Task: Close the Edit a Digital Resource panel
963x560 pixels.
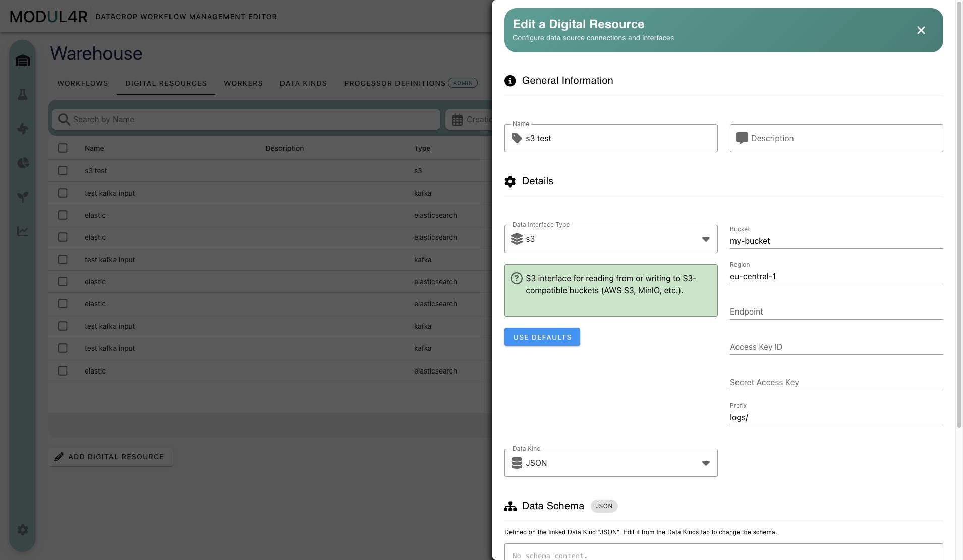Action: [x=921, y=30]
